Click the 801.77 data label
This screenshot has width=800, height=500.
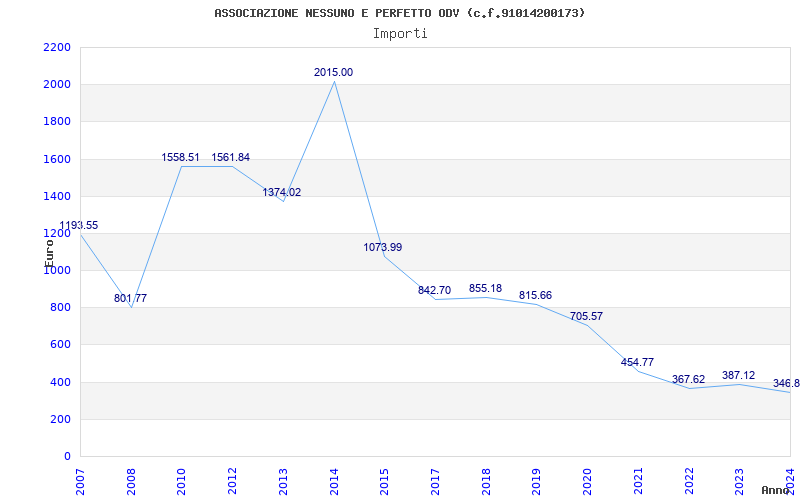pos(130,298)
